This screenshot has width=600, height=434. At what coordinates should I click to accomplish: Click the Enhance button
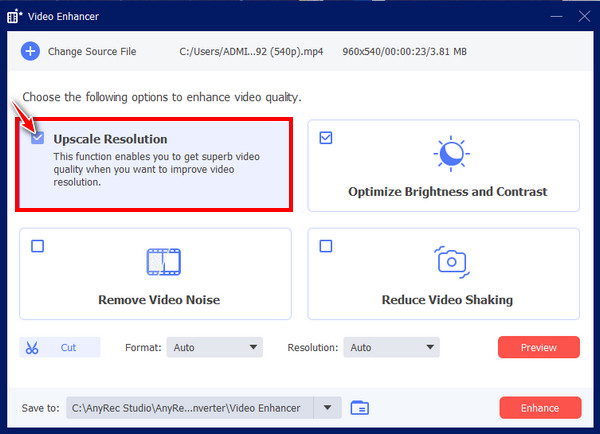pos(540,408)
